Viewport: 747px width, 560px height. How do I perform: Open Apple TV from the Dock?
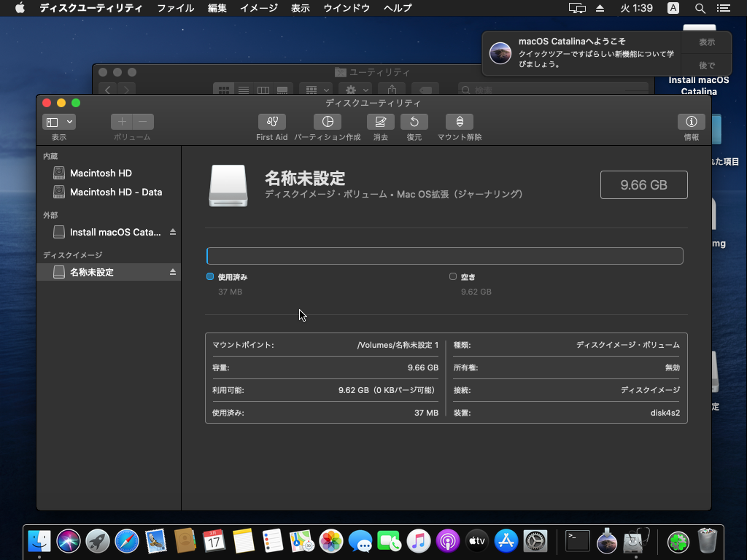pyautogui.click(x=477, y=542)
